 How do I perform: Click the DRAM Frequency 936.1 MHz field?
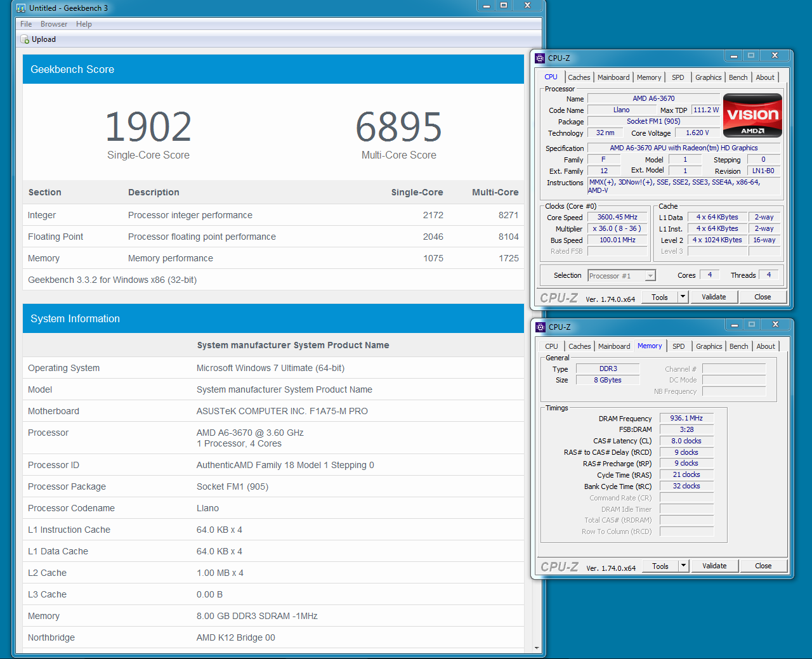[x=686, y=418]
